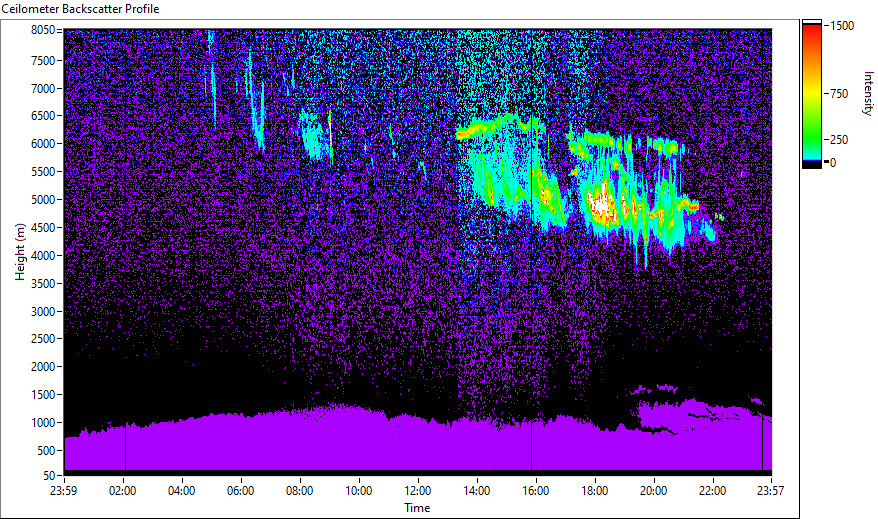Select the 1500 colorbar tick value
The width and height of the screenshot is (878, 519).
coord(842,26)
